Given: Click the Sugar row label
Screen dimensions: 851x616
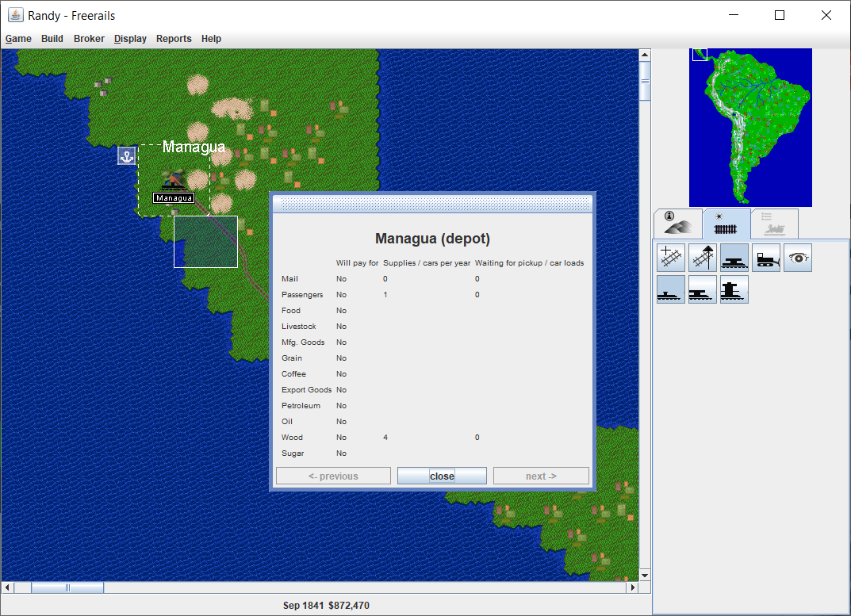Looking at the screenshot, I should pyautogui.click(x=293, y=453).
